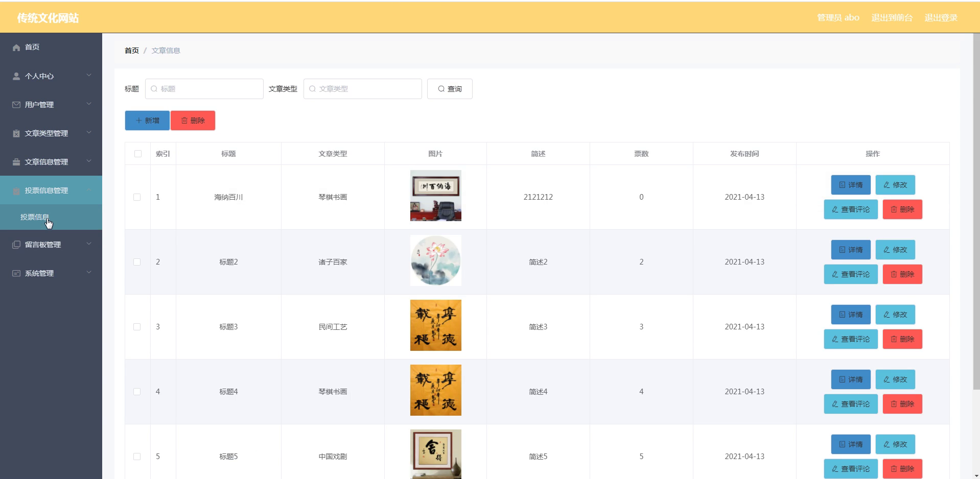
Task: Tick the checkbox for row 海纳百川
Action: [137, 197]
